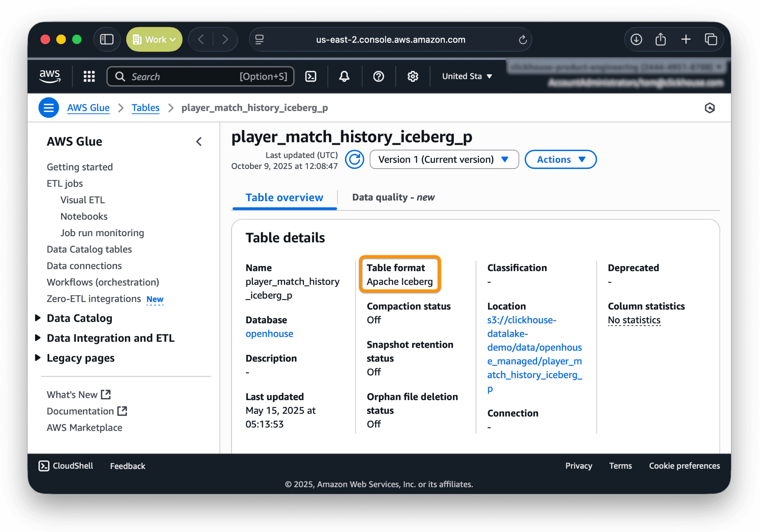Collapse the AWS Glue side navigation panel
The width and height of the screenshot is (760, 532).
click(x=199, y=142)
